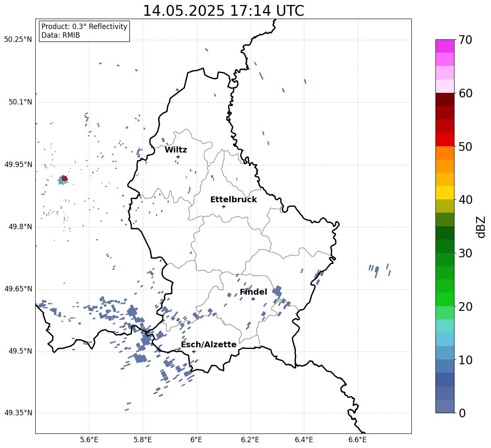
Task: Click the title 14.05.2025 17:14 UTC
Action: coord(224,11)
